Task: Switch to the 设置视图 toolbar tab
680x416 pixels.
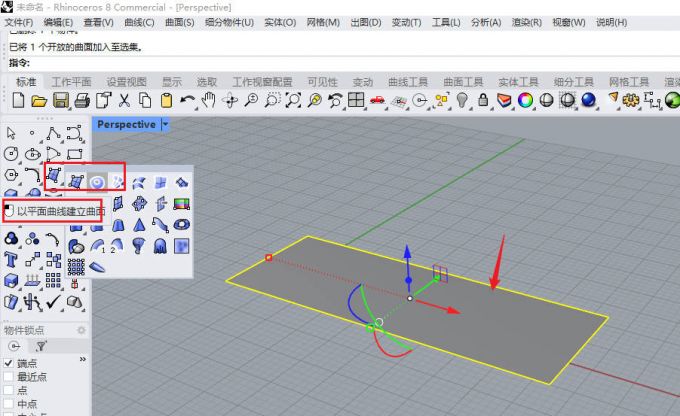Action: [x=127, y=82]
